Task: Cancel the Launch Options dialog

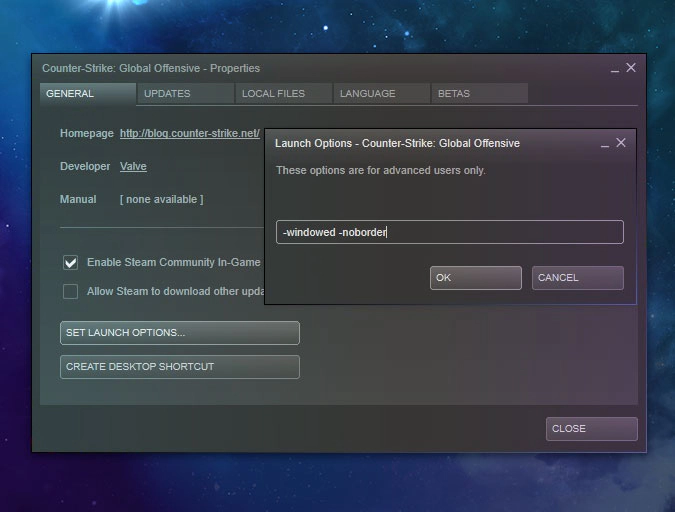Action: point(578,278)
